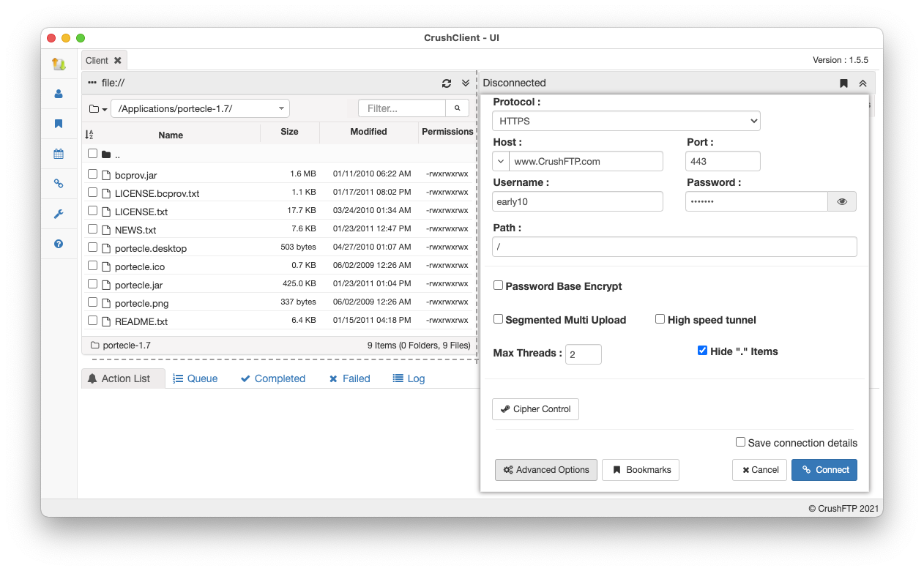Open the bookmark icon in the left sidebar
The image size is (924, 571).
point(59,124)
